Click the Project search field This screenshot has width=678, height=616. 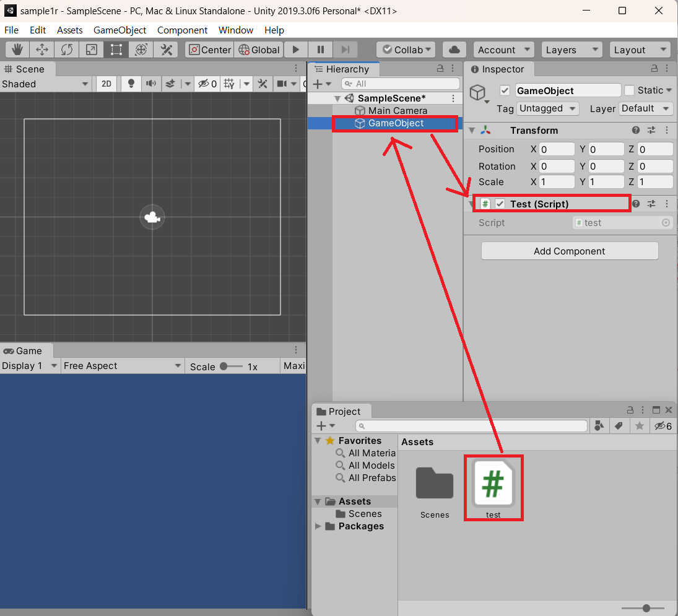click(x=471, y=426)
